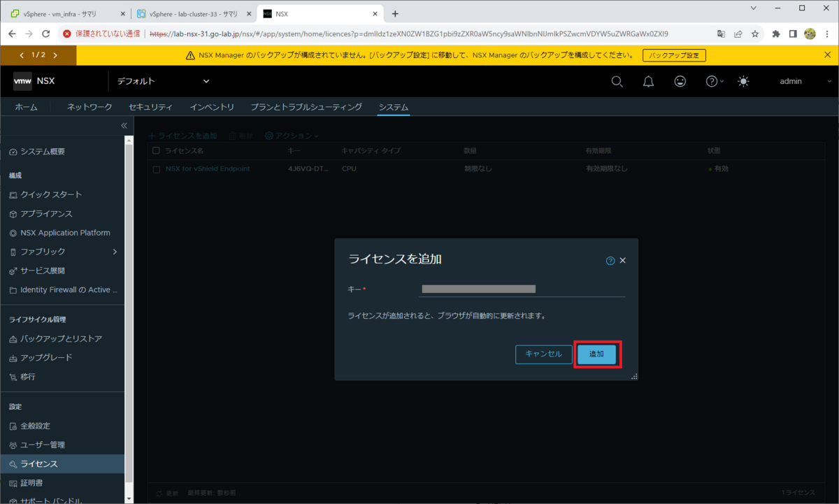Reload the browser page

(x=46, y=34)
